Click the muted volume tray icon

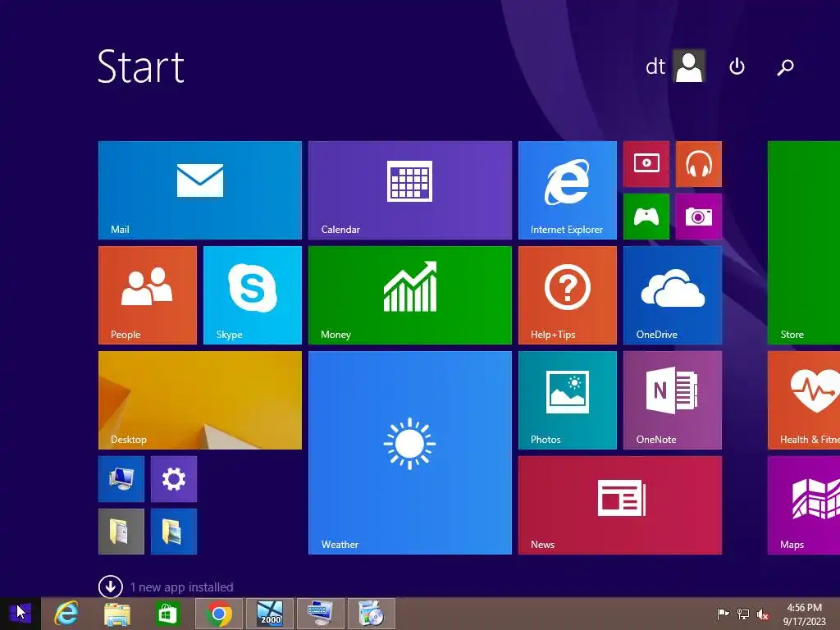763,614
